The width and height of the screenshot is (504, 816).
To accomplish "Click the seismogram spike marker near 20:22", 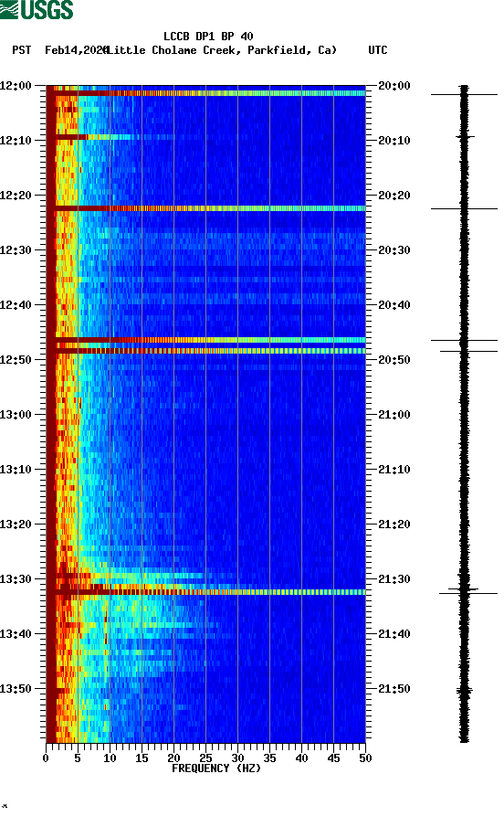I will pyautogui.click(x=464, y=208).
